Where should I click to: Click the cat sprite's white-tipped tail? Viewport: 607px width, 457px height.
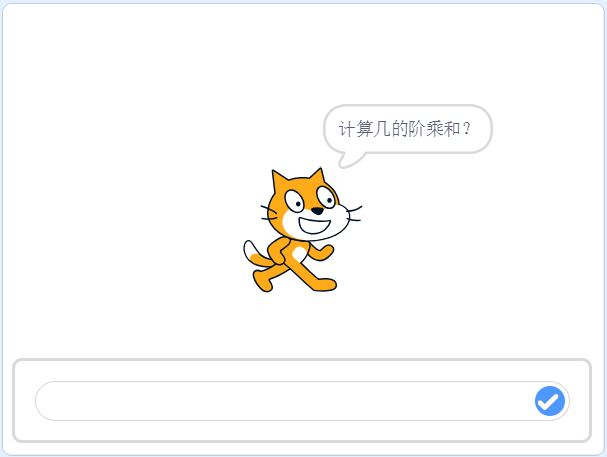click(x=253, y=253)
